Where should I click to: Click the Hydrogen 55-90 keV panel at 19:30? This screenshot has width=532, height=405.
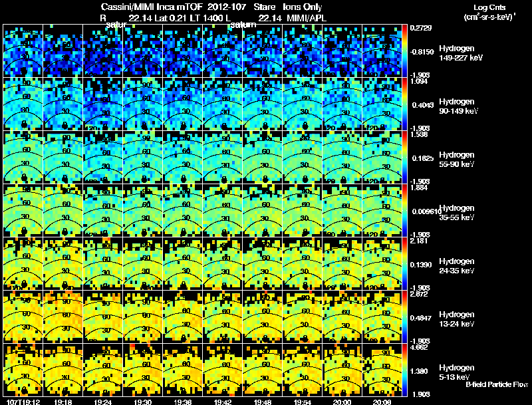pyautogui.click(x=143, y=157)
